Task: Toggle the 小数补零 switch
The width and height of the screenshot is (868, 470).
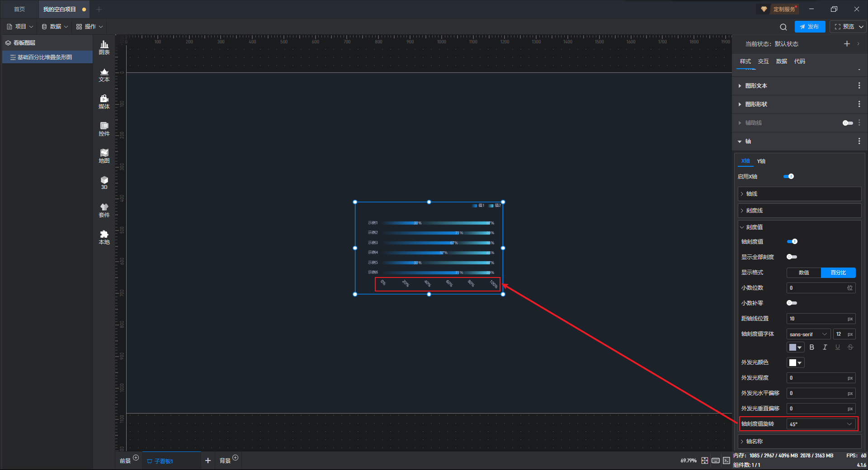Action: coord(792,303)
